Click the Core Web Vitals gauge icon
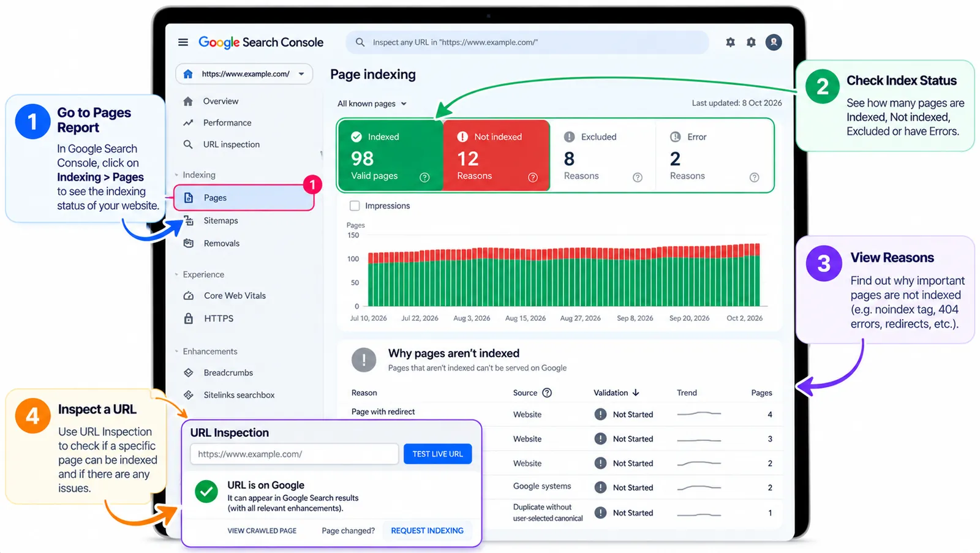The image size is (980, 553). pyautogui.click(x=189, y=296)
